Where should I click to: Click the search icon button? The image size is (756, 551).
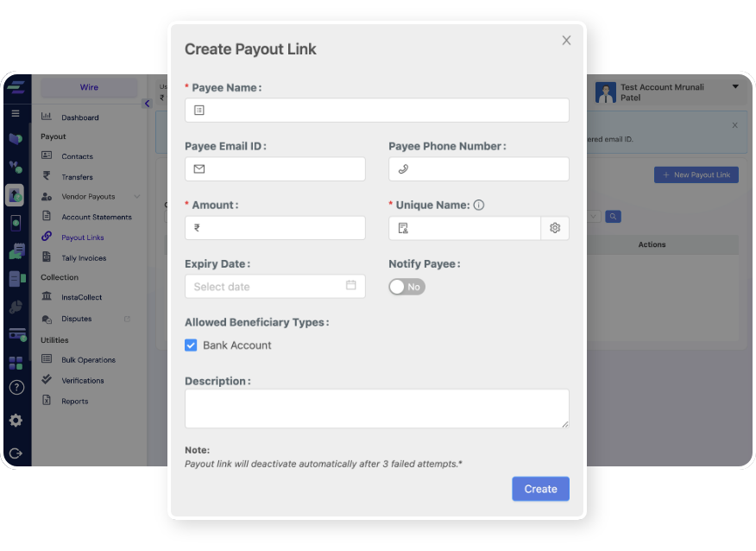click(x=613, y=217)
